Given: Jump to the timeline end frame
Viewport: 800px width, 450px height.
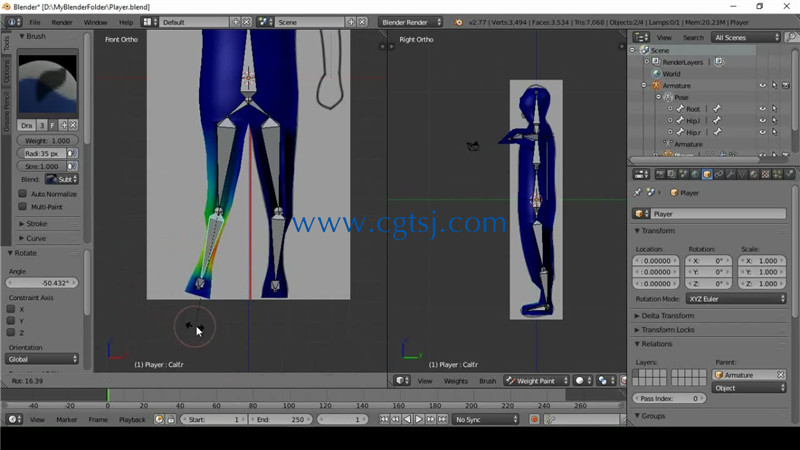Looking at the screenshot, I should tap(442, 419).
